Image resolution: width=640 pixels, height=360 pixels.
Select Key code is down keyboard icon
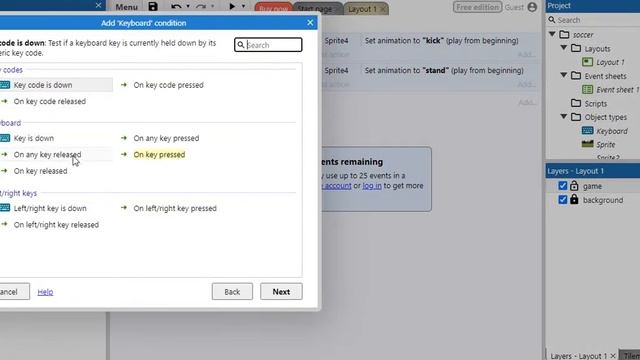[5, 85]
